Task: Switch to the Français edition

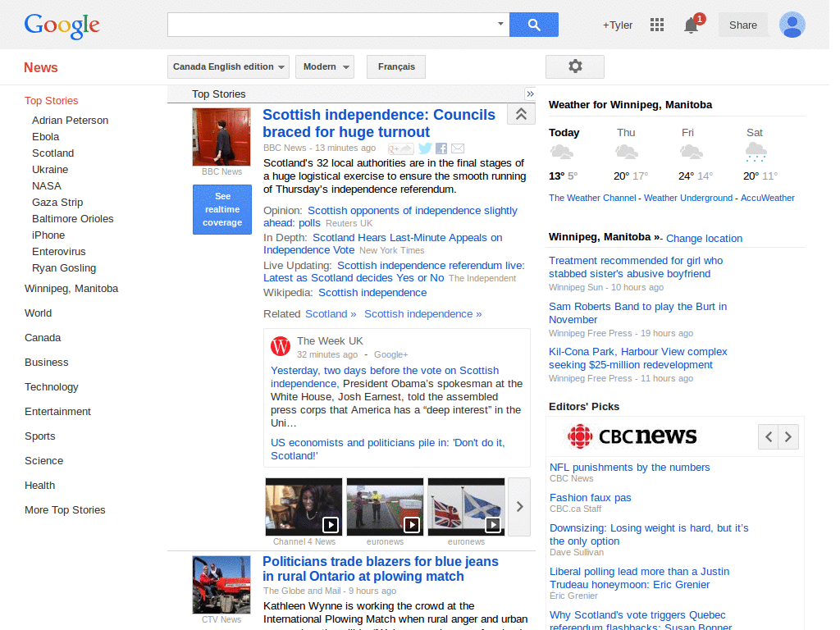Action: [x=396, y=66]
